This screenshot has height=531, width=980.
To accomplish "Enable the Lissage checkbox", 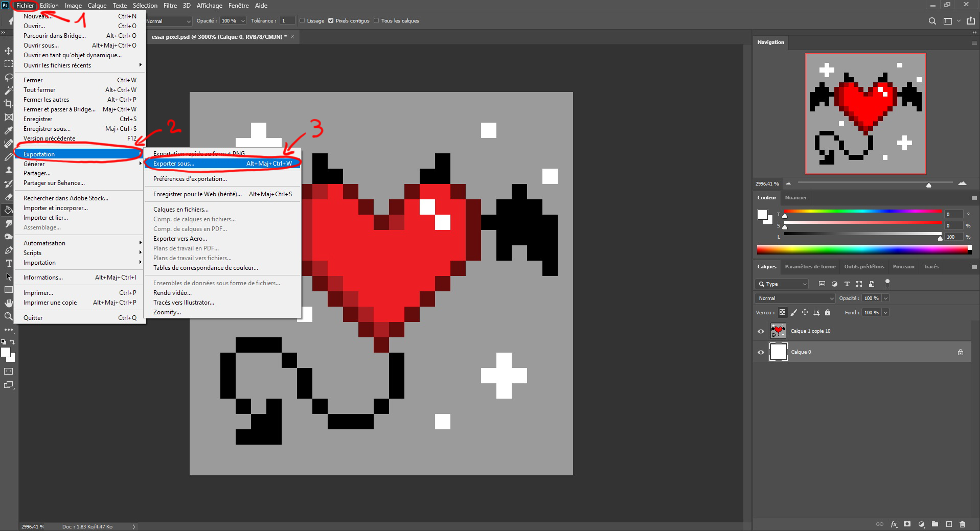I will pyautogui.click(x=302, y=20).
